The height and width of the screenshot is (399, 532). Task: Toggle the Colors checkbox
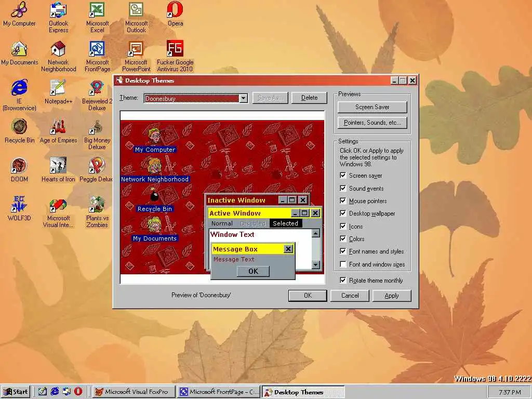coord(343,239)
